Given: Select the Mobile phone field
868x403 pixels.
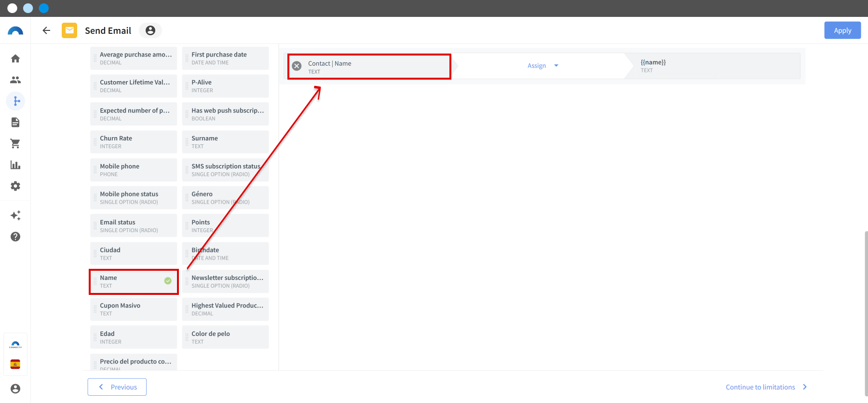Looking at the screenshot, I should 134,170.
